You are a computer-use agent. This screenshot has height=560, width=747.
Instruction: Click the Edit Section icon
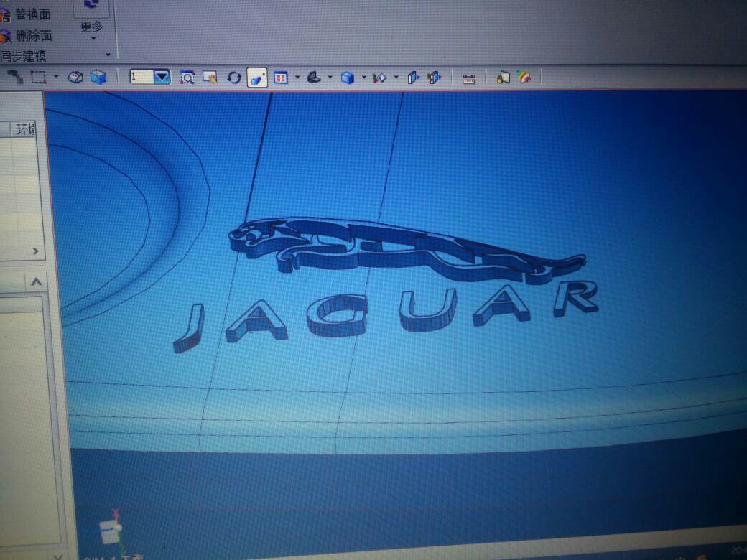pyautogui.click(x=414, y=77)
